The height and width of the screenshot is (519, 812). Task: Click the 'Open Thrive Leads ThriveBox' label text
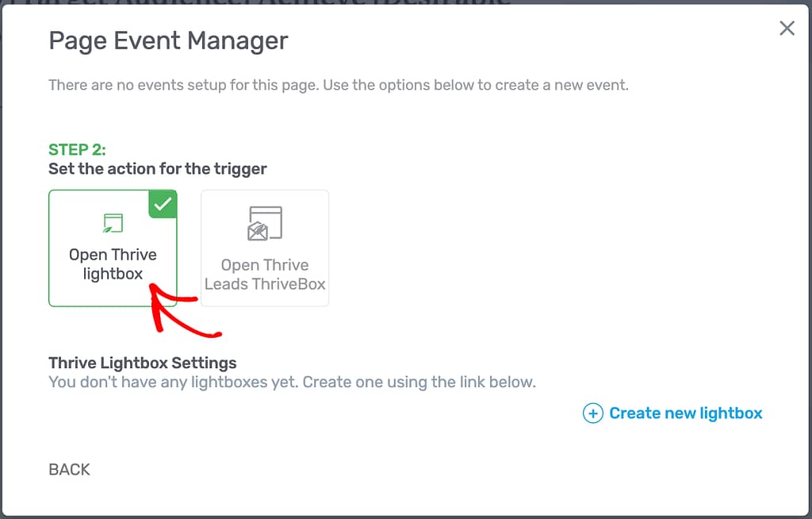[265, 275]
